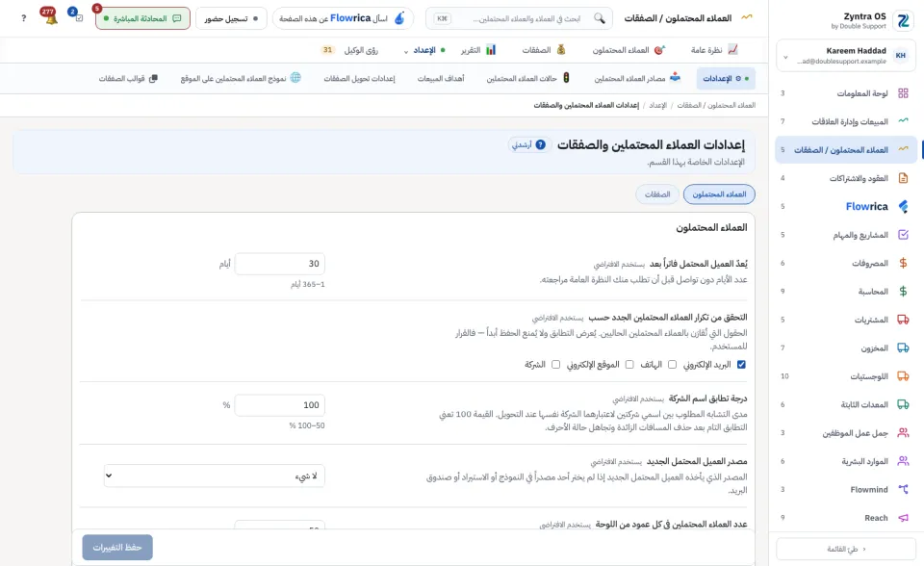Click the قوالب الصفقات copy icon
Image resolution: width=924 pixels, height=566 pixels.
153,78
